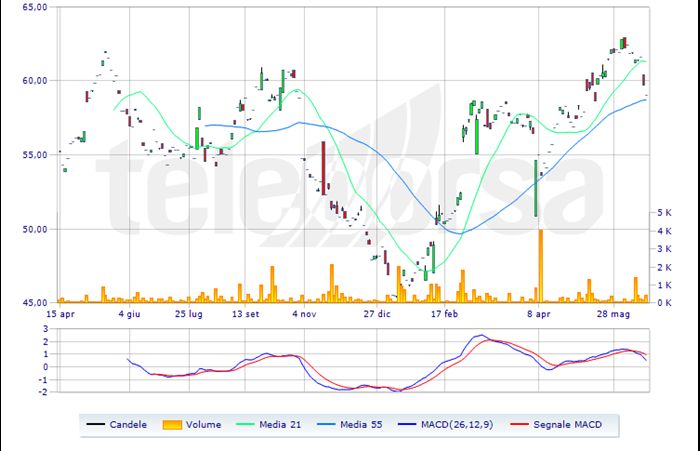Click the 27 dic date label
This screenshot has height=451, width=700.
[x=377, y=314]
